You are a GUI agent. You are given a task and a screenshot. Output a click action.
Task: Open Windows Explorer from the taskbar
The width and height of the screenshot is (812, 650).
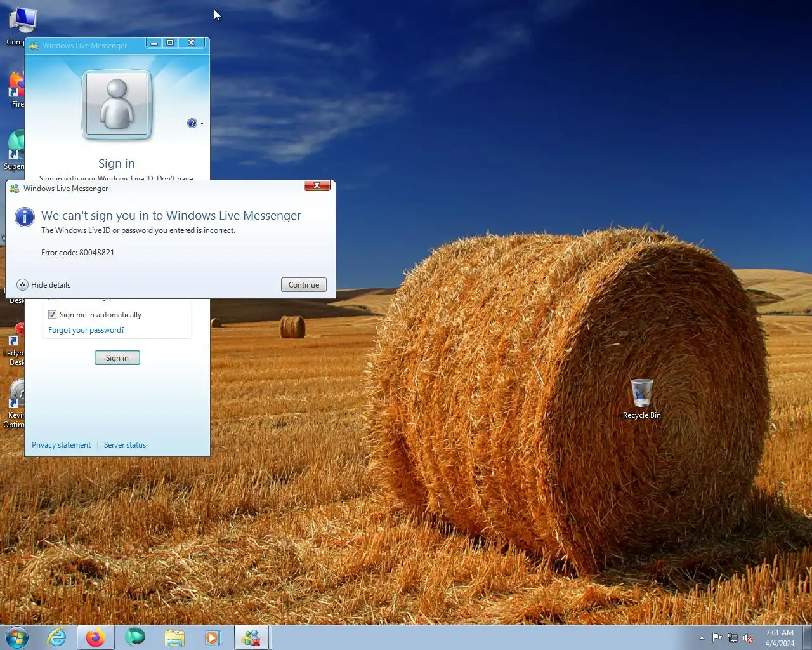pos(174,637)
